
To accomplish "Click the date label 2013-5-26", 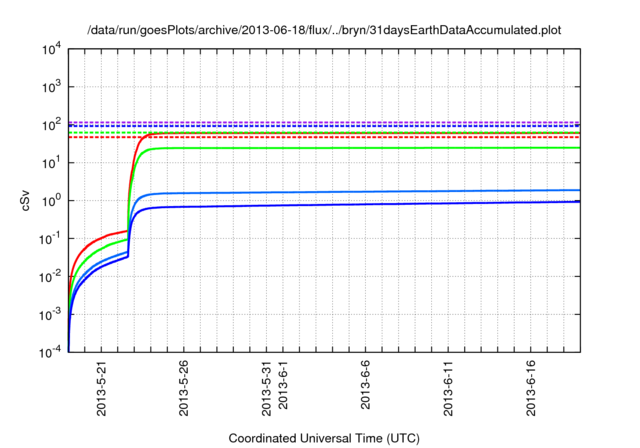I will [184, 388].
